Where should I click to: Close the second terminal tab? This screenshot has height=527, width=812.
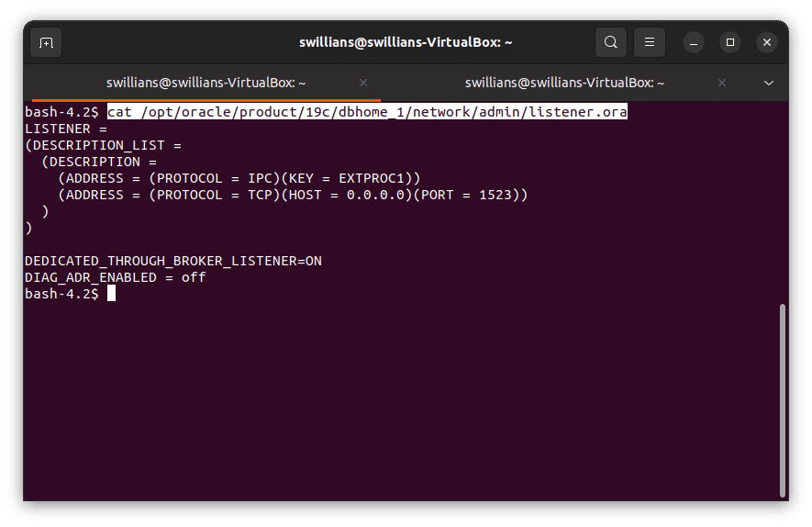click(x=722, y=83)
